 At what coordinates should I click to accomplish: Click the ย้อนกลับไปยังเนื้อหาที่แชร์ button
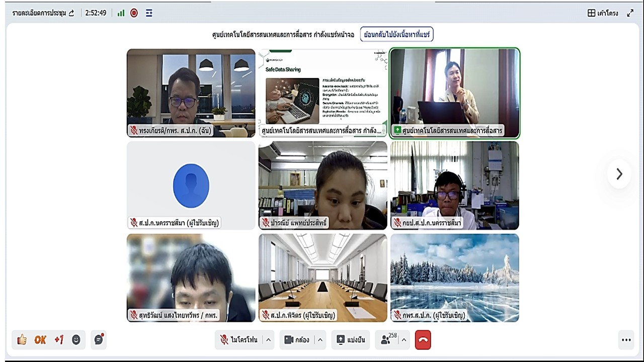click(397, 34)
